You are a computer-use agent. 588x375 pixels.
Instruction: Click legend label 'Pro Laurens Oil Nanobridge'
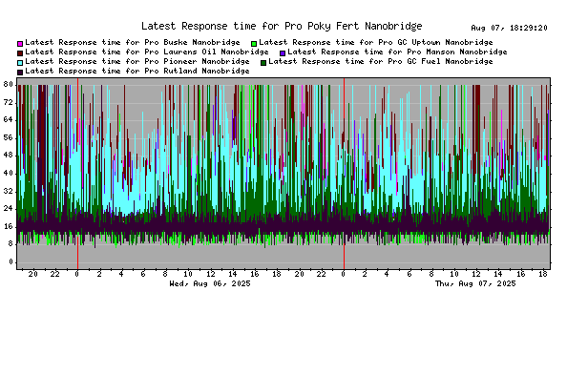[206, 52]
